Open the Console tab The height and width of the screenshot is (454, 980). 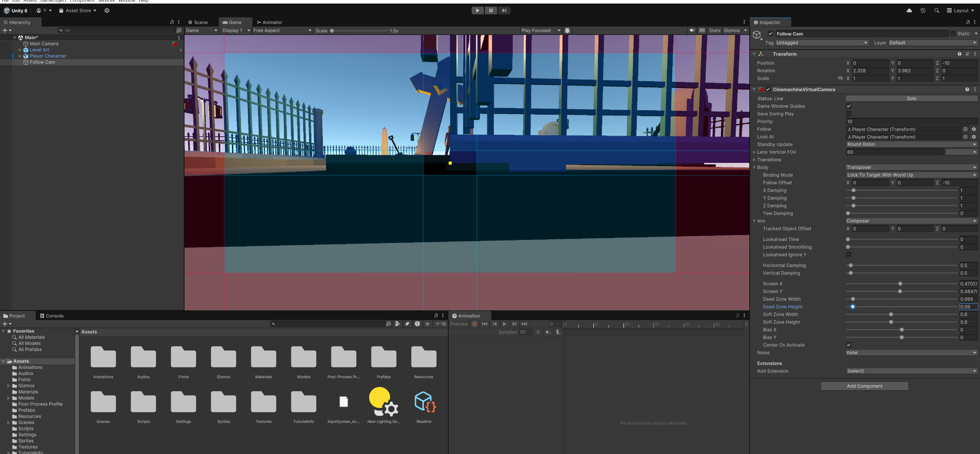point(52,316)
